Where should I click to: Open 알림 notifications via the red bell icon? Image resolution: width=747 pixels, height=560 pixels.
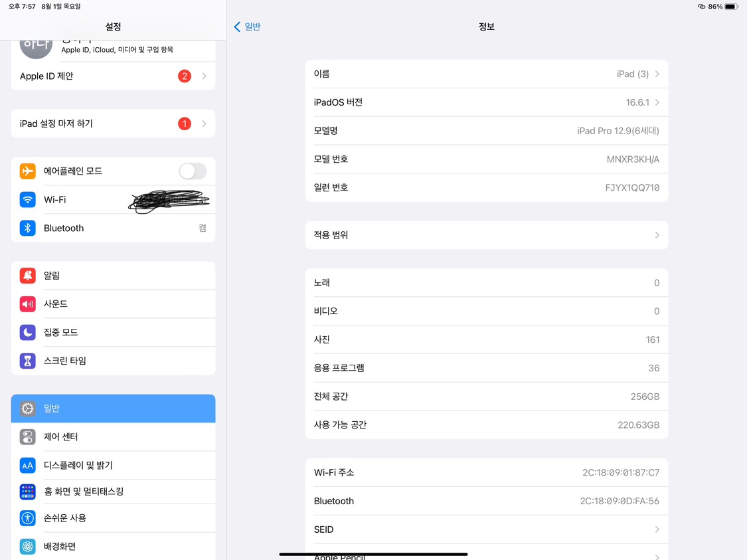[x=27, y=276]
